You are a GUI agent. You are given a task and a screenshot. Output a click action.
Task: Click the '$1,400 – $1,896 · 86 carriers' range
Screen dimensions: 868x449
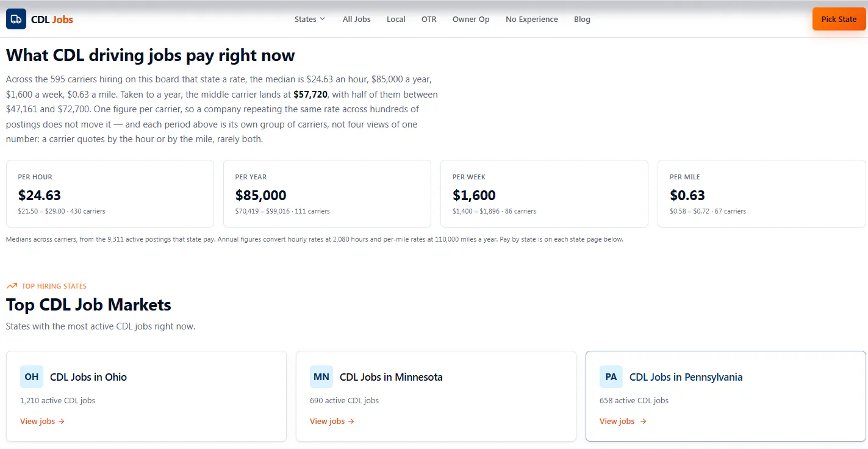[x=494, y=211]
